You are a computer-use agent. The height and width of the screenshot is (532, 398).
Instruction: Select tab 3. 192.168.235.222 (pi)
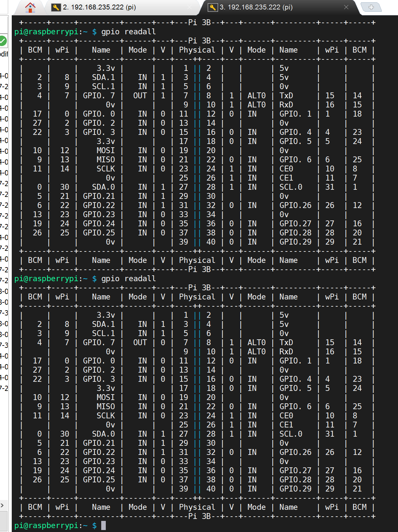pos(256,7)
